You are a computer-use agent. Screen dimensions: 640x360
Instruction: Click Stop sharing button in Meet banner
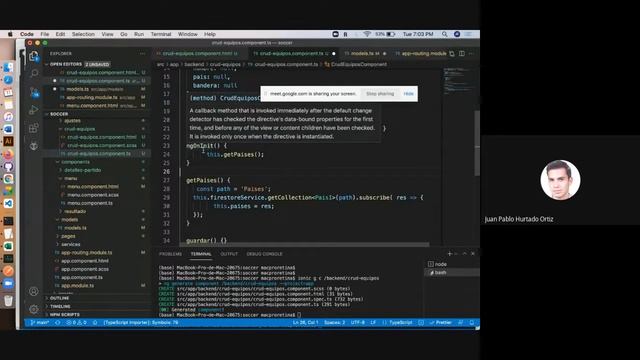point(380,94)
